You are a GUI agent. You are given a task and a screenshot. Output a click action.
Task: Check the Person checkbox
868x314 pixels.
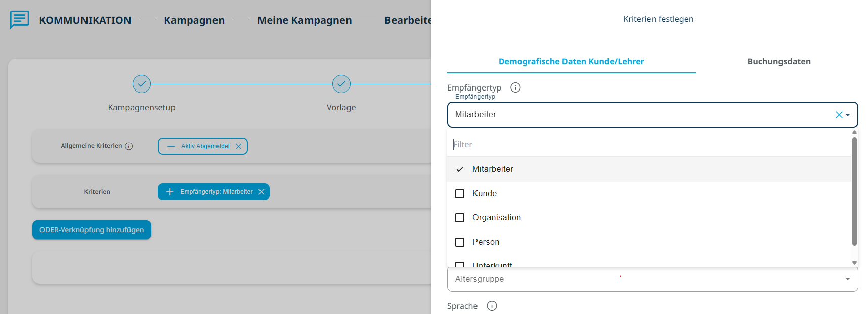click(460, 242)
